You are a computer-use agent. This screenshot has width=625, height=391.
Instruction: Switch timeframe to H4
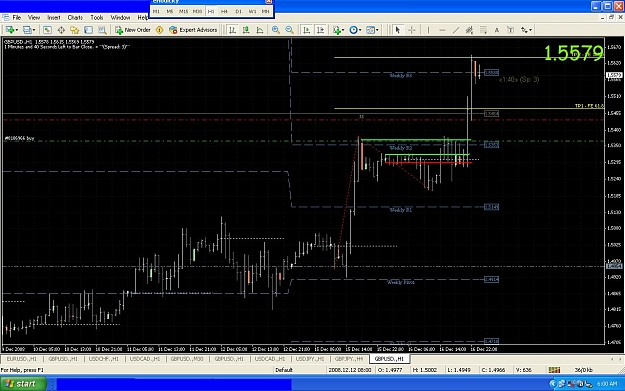click(x=224, y=12)
